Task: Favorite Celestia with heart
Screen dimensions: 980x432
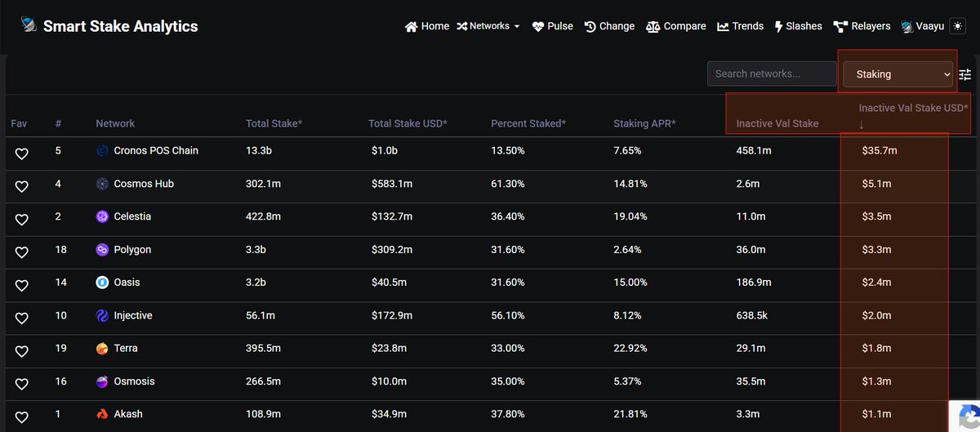Action: [22, 219]
